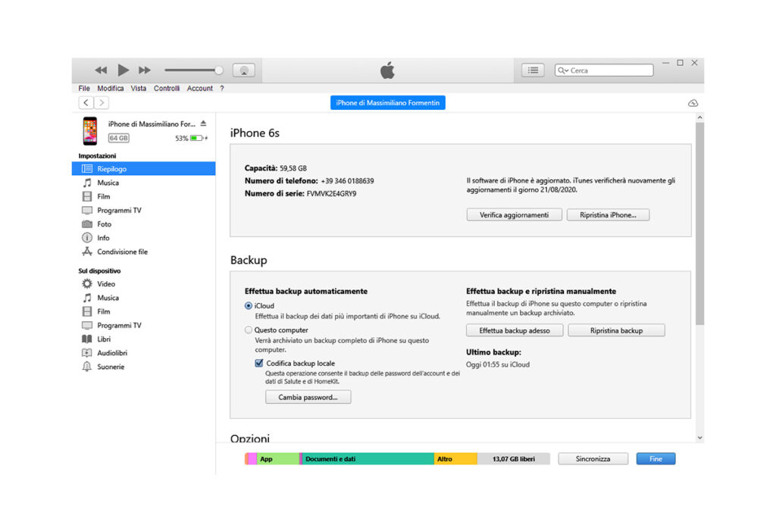This screenshot has width=776, height=532.
Task: Click the Capacità 59,58 GB value
Action: tap(293, 168)
